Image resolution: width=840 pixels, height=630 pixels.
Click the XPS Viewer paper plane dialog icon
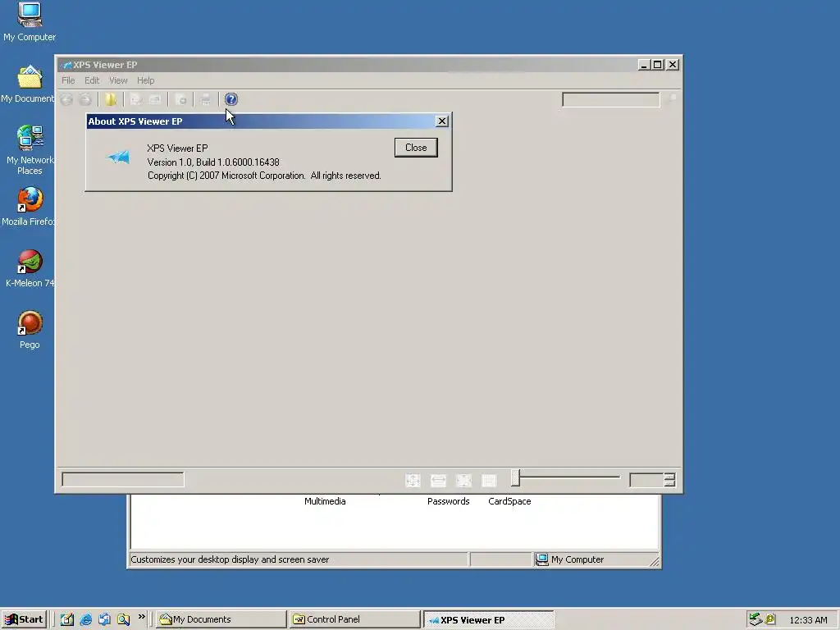119,157
